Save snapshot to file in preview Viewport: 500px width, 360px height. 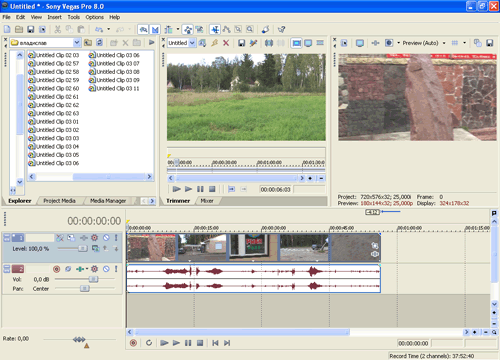[489, 43]
